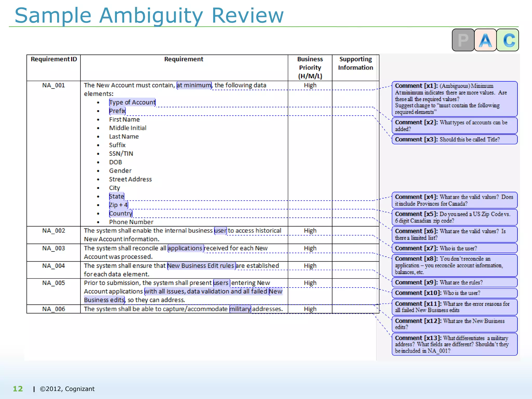Click highlighted 'user' in NA_002 requirement
Screen dimensions: 532x399
tap(221, 231)
